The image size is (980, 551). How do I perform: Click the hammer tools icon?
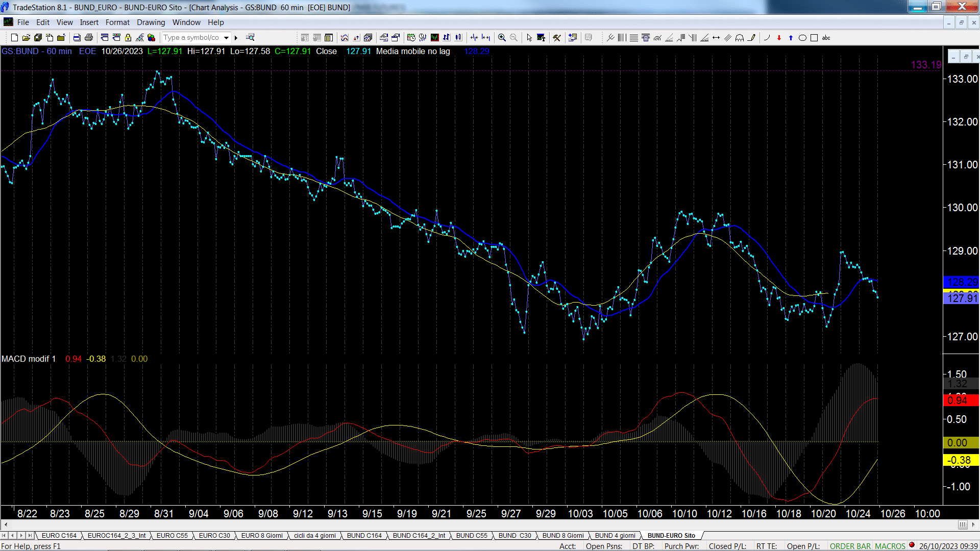tap(557, 38)
